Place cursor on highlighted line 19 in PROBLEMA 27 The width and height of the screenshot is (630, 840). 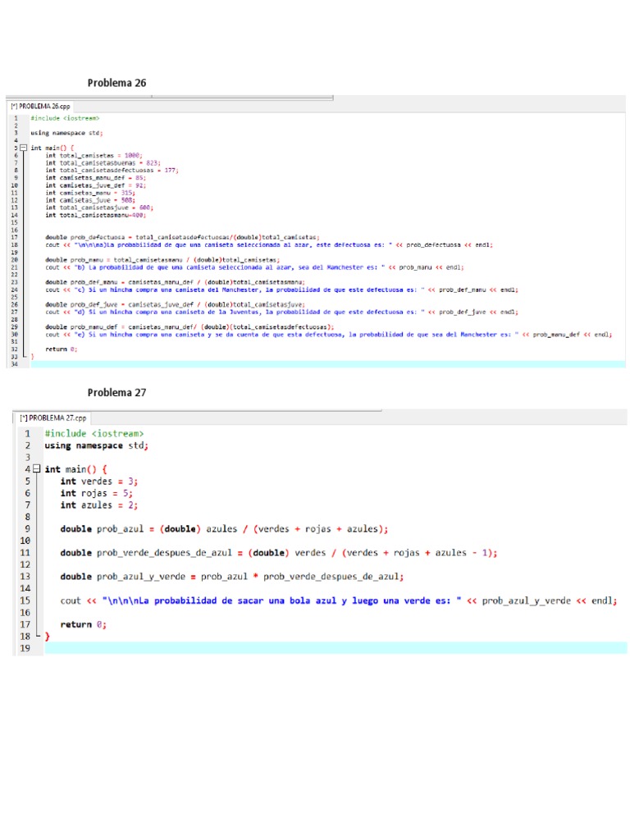coord(328,648)
